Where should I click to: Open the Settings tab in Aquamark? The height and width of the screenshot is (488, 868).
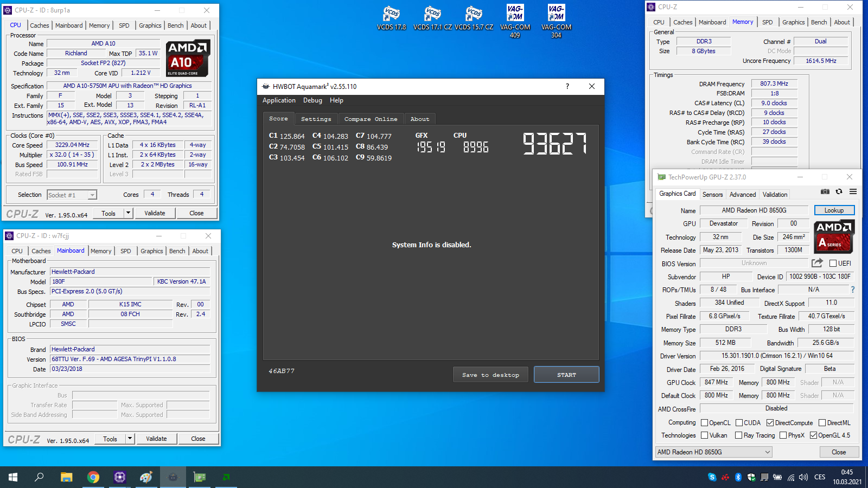(316, 119)
